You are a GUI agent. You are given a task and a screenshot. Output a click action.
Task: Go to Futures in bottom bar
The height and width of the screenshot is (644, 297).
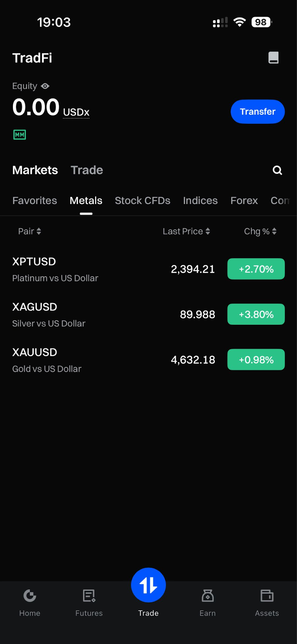(89, 602)
